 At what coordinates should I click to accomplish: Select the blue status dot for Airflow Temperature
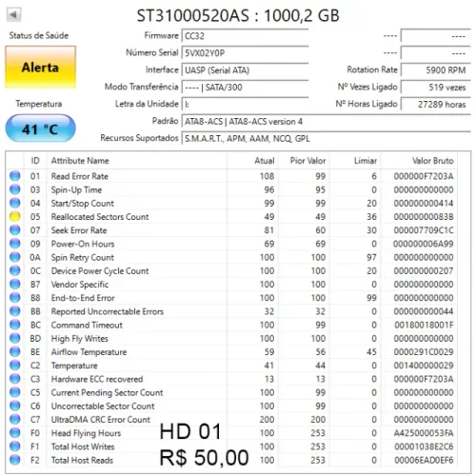tap(14, 351)
